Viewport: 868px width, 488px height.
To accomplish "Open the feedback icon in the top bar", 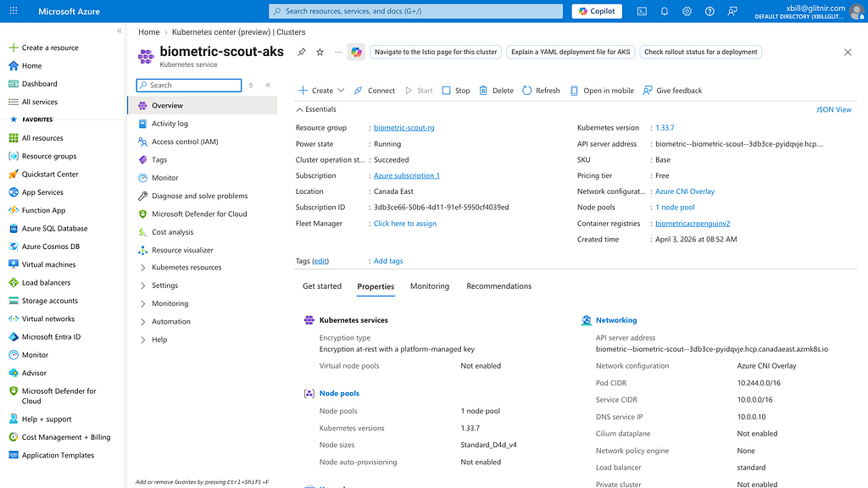I will [x=732, y=11].
